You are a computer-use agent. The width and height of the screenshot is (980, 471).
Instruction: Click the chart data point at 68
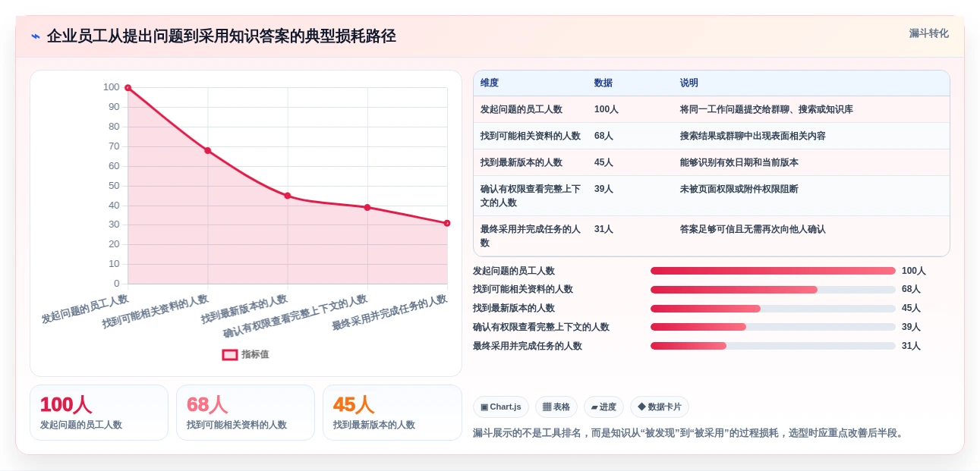(208, 150)
